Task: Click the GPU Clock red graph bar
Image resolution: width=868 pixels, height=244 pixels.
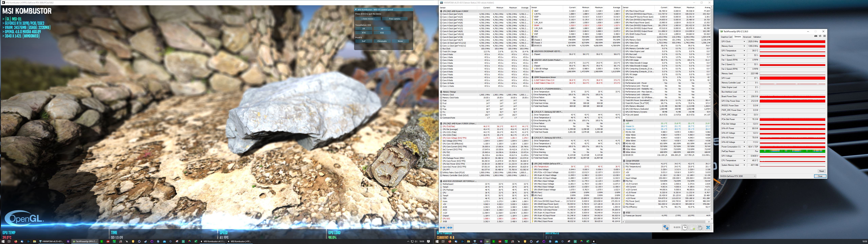Action: pyautogui.click(x=793, y=42)
